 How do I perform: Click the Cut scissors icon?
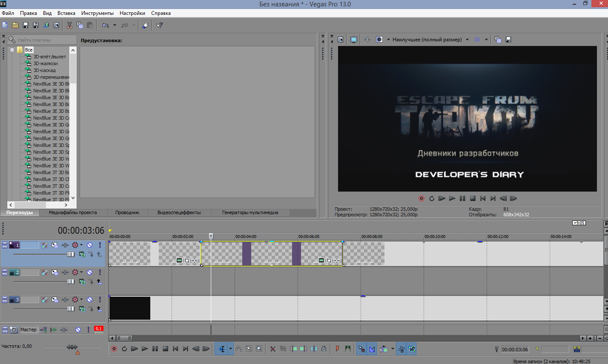(x=69, y=25)
